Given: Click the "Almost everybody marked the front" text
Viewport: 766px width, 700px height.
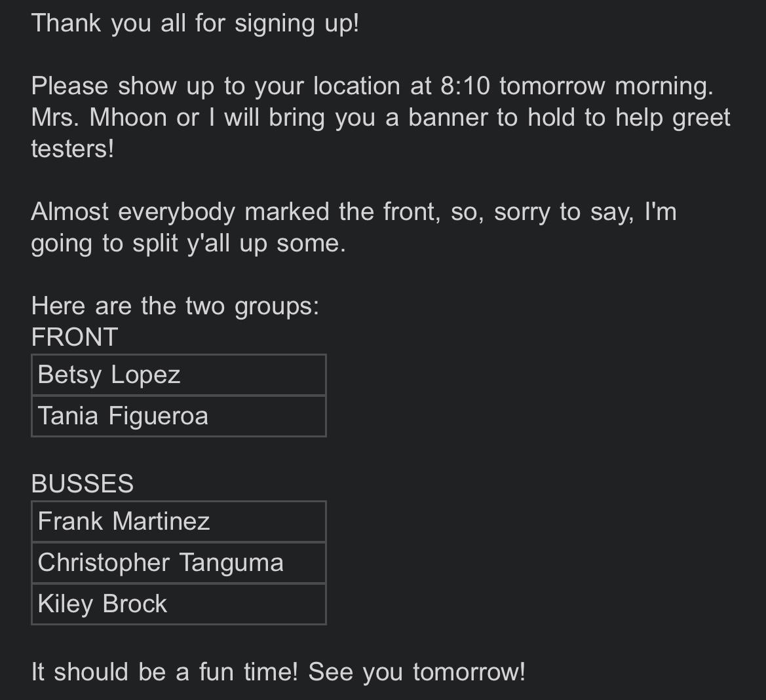Looking at the screenshot, I should 235,212.
